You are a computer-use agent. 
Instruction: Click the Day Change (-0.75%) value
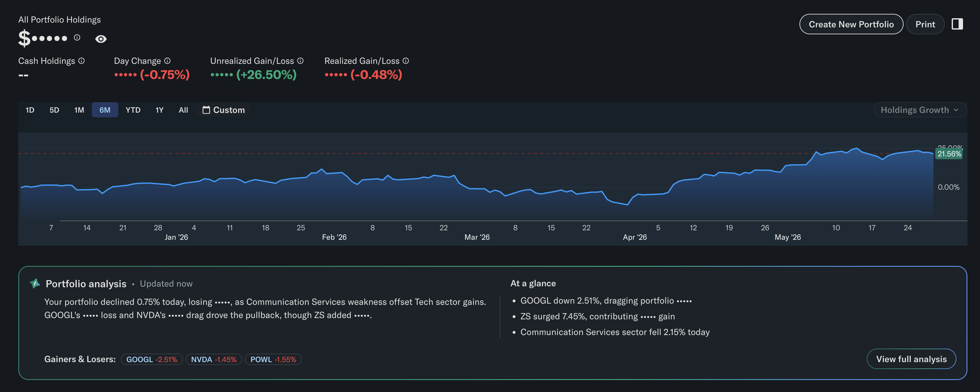click(x=152, y=75)
